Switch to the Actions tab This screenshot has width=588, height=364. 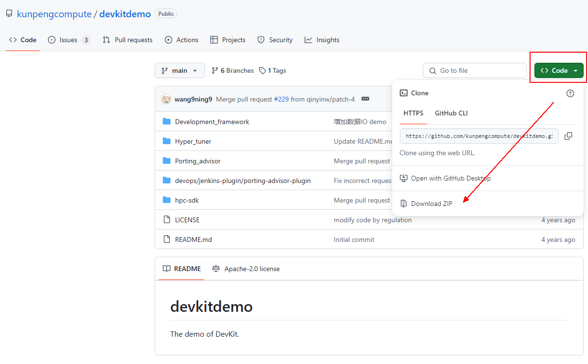181,40
